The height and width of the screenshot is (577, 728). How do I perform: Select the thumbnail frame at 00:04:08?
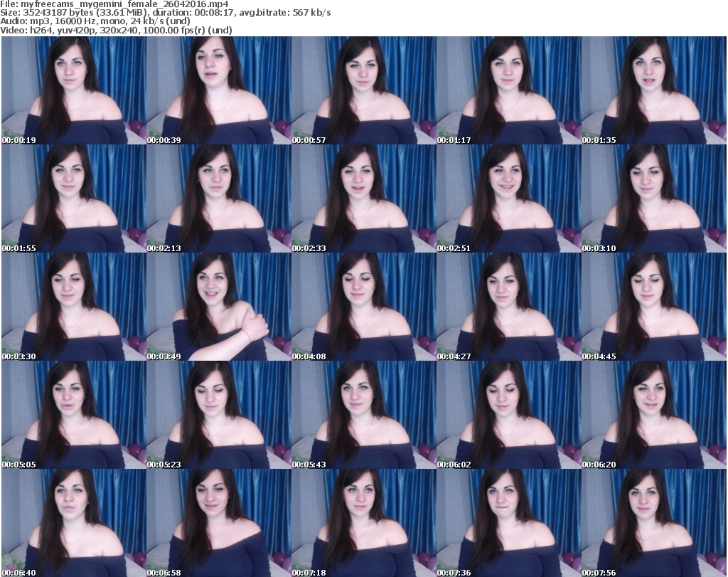[x=363, y=307]
